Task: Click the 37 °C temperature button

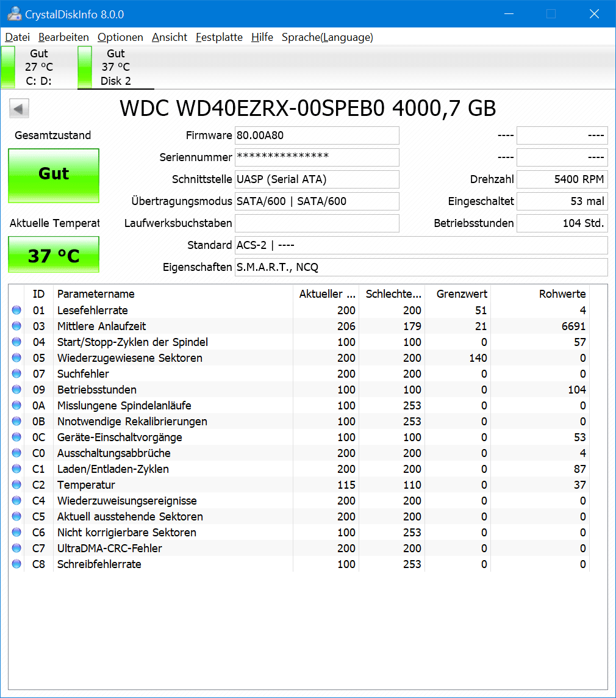Action: click(54, 254)
